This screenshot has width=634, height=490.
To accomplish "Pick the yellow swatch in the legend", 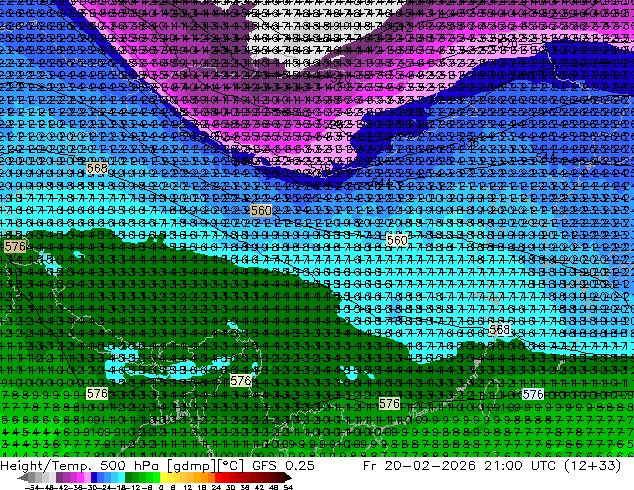I will 164,477.
